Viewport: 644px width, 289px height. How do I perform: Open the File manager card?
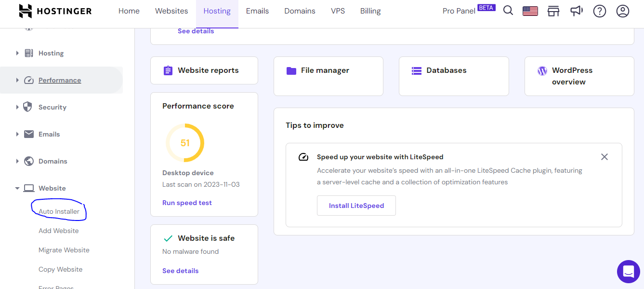(x=328, y=76)
